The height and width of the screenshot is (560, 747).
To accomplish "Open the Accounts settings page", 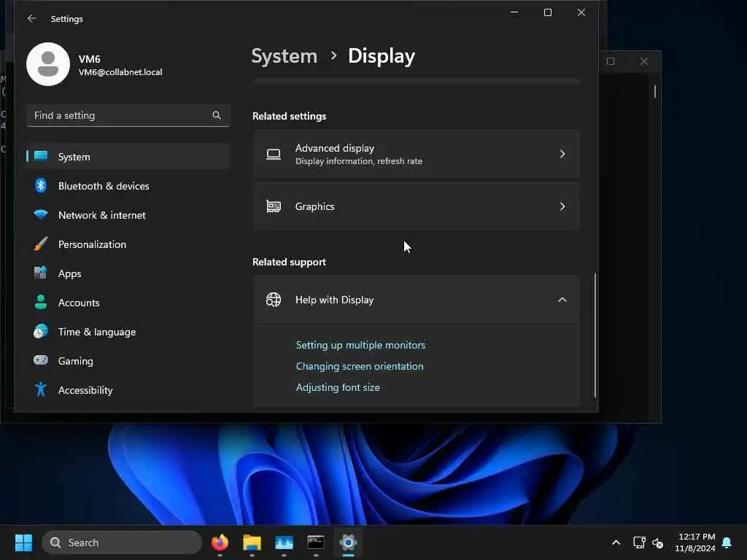I will 128,303.
